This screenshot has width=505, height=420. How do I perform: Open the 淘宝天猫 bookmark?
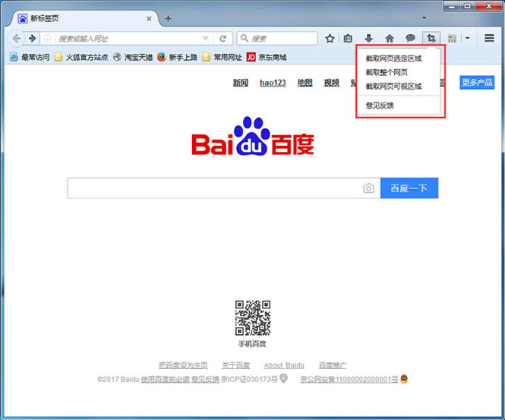pos(133,57)
